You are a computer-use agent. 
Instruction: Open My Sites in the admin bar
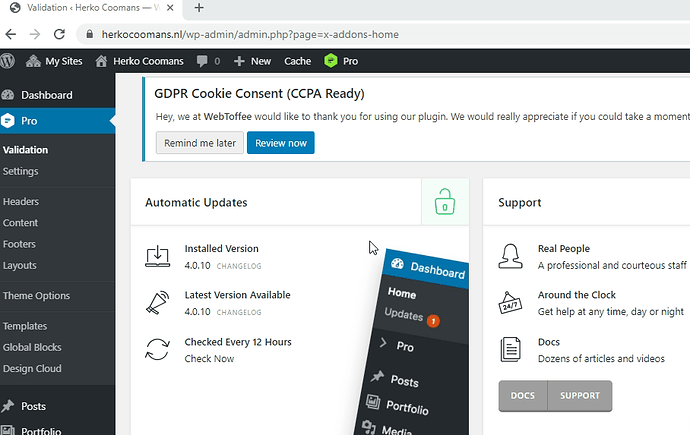(54, 61)
